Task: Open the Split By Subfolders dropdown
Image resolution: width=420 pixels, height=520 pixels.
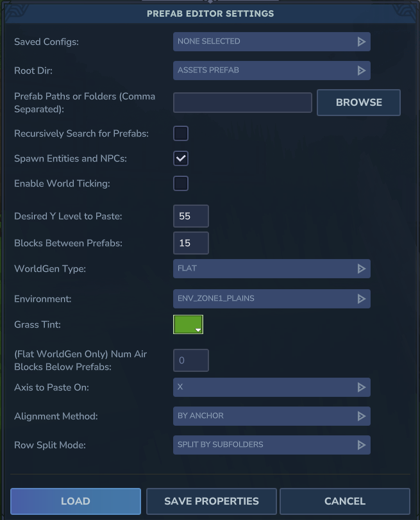Action: pyautogui.click(x=264, y=445)
